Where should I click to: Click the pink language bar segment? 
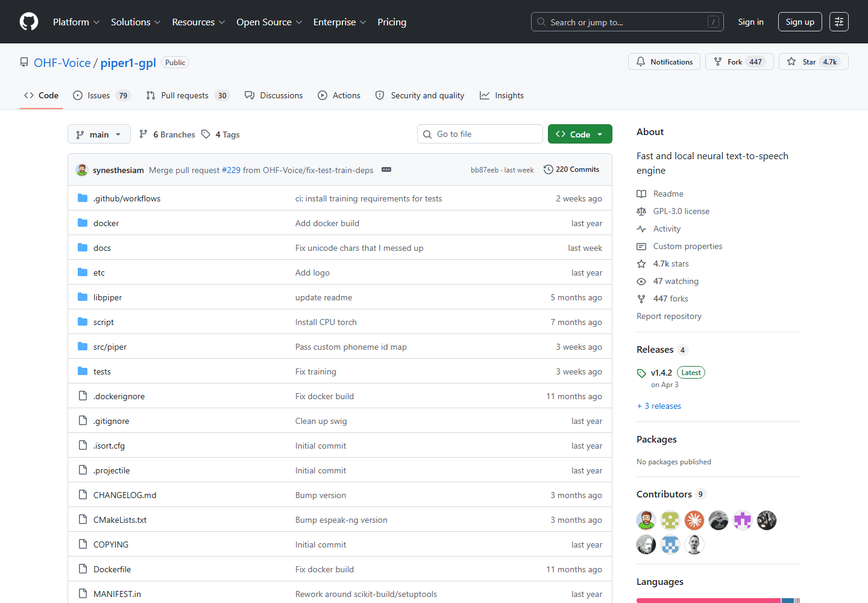pos(708,601)
